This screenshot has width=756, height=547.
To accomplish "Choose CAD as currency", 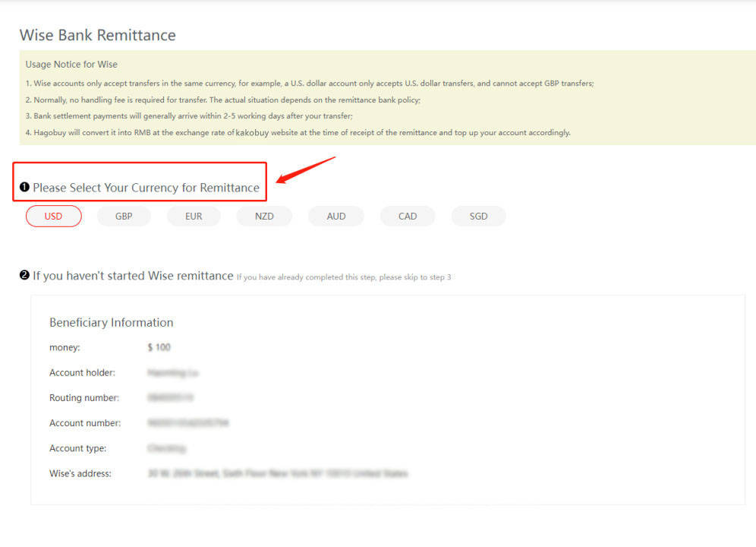I will click(408, 217).
